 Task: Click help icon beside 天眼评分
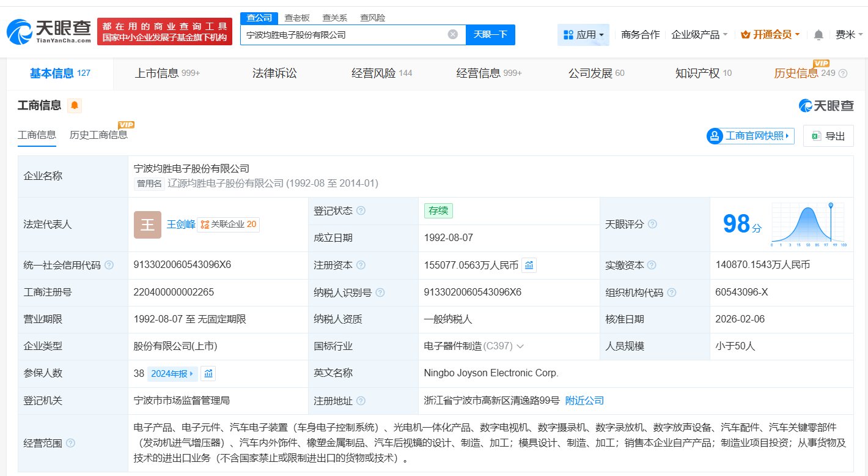click(x=652, y=225)
